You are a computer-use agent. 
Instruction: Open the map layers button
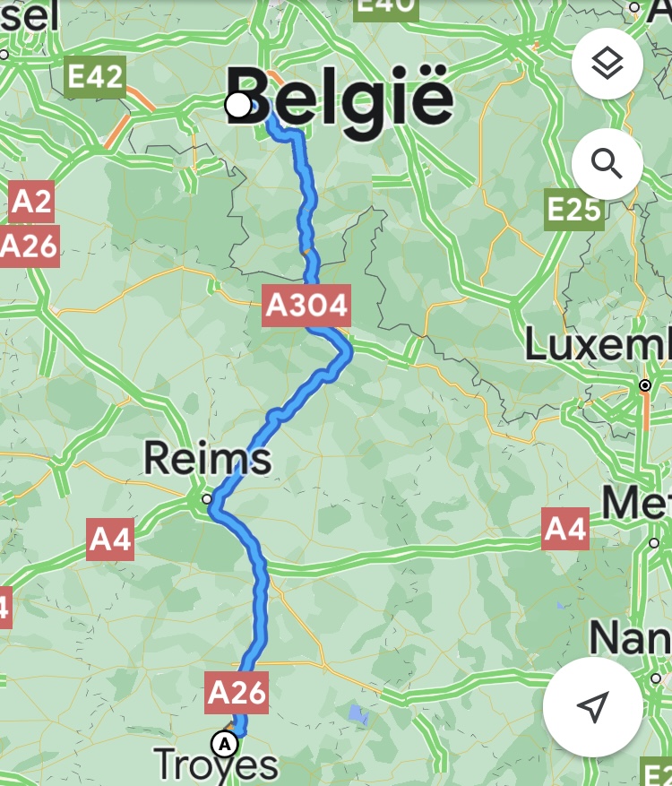[607, 63]
